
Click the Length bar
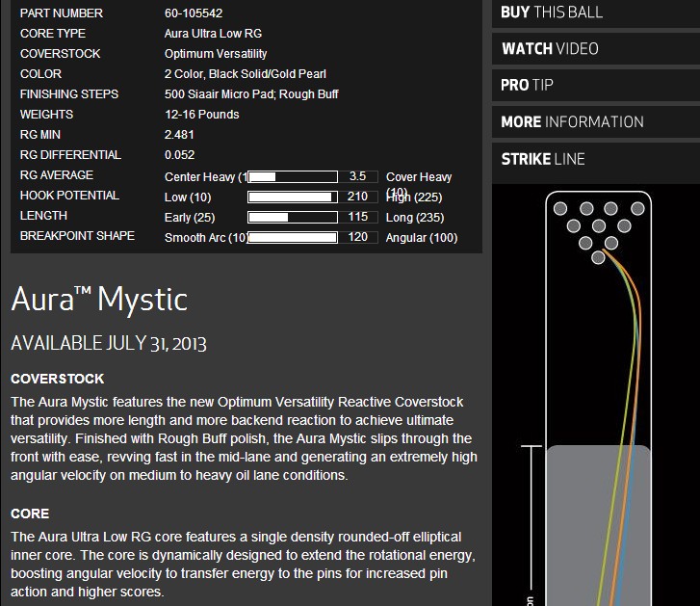(x=293, y=217)
